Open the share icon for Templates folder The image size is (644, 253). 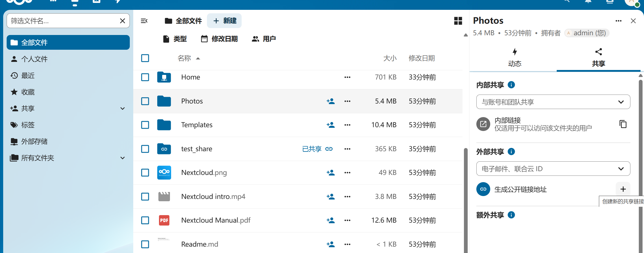330,125
